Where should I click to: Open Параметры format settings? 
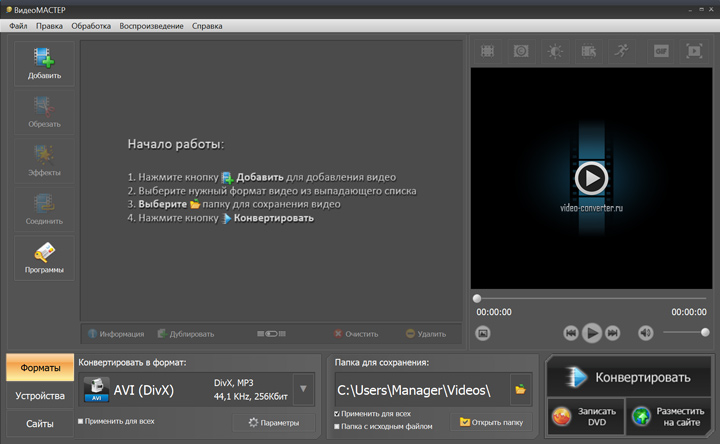click(x=274, y=422)
